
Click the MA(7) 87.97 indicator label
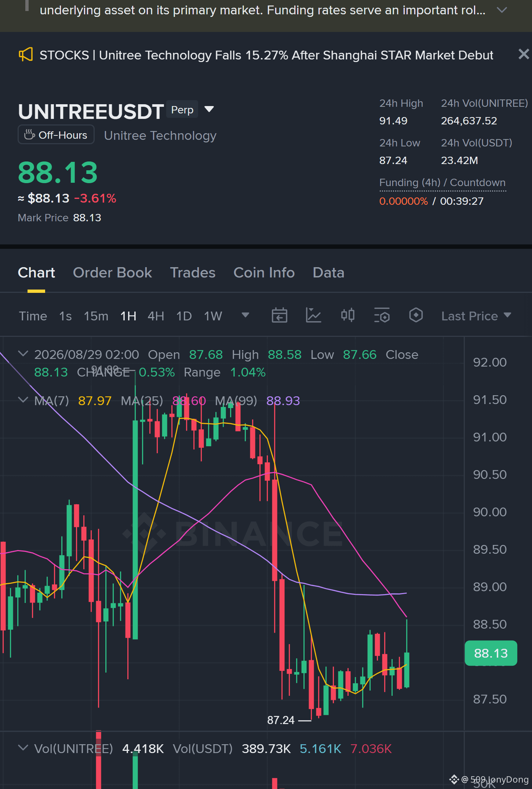73,401
